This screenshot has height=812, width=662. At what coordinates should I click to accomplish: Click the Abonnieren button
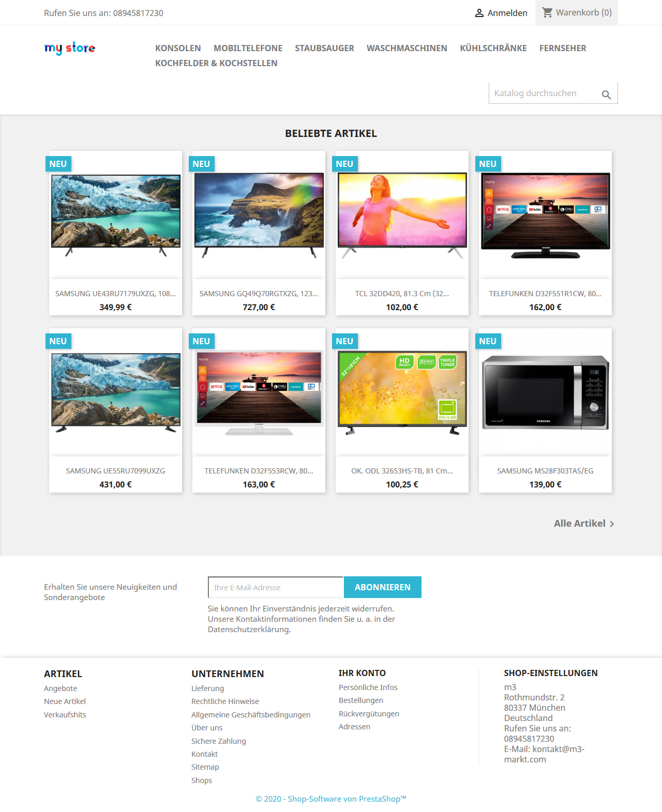(383, 587)
